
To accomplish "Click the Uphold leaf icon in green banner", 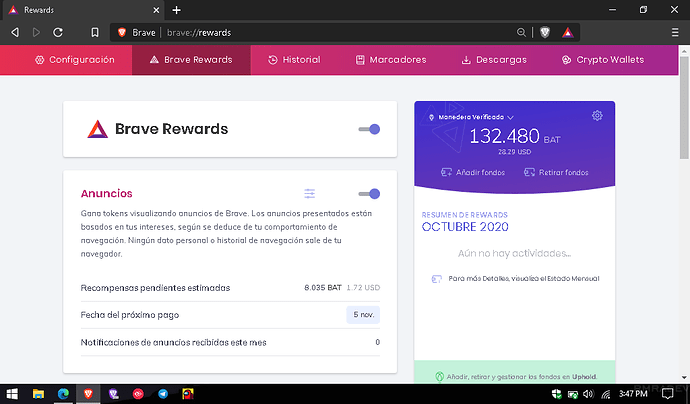I will (x=439, y=377).
